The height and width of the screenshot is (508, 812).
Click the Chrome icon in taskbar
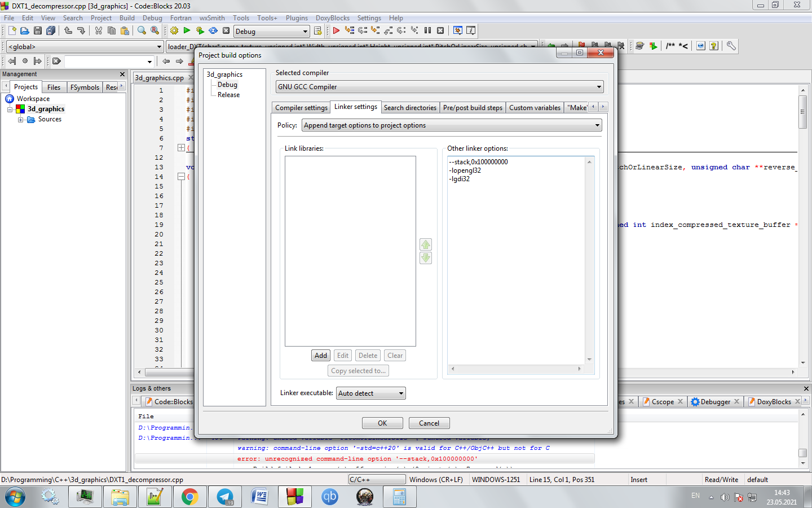click(189, 497)
